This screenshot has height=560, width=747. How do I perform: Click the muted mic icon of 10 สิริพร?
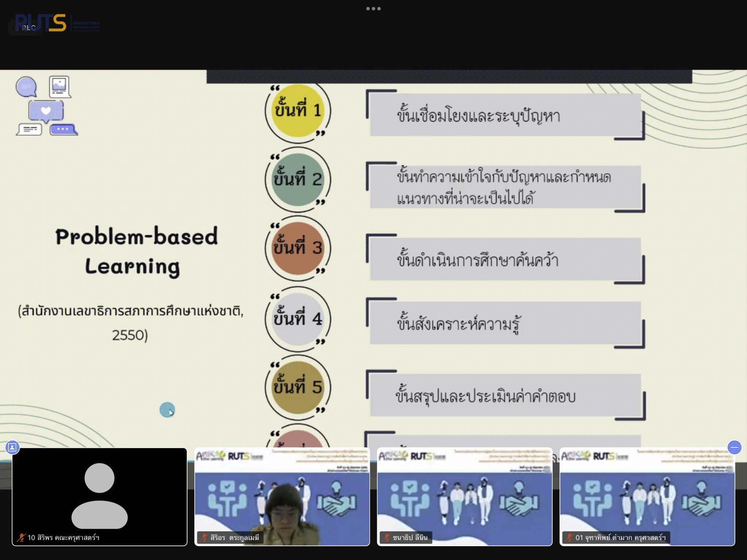(21, 537)
